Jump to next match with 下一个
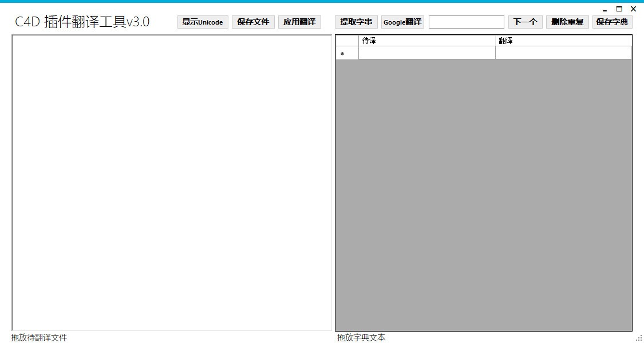This screenshot has width=644, height=343. point(526,22)
